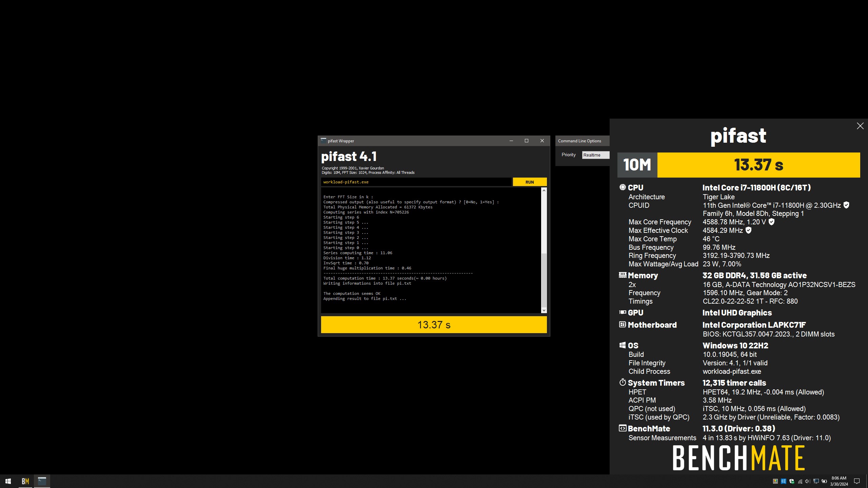The width and height of the screenshot is (868, 488).
Task: Close the pifast Wrapper window
Action: (542, 141)
